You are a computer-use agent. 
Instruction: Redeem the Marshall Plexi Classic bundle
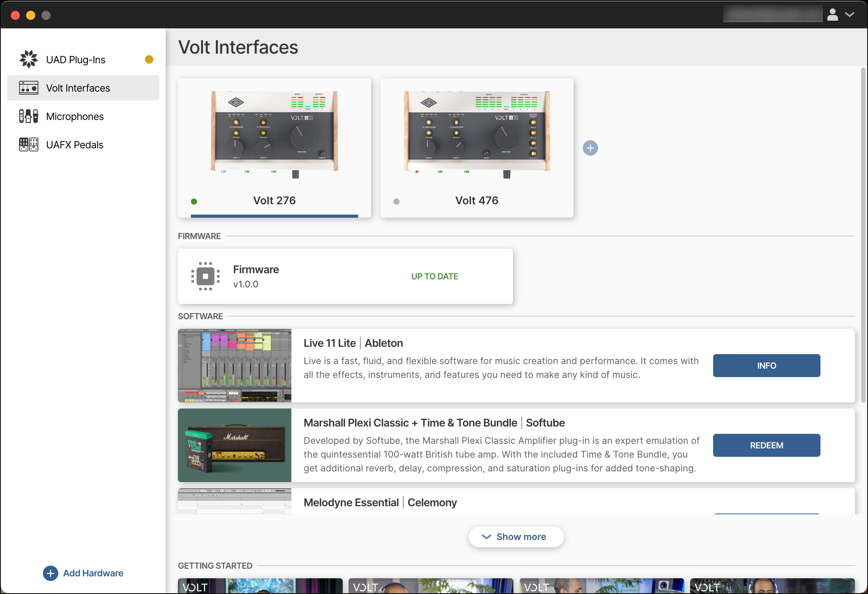pos(766,445)
